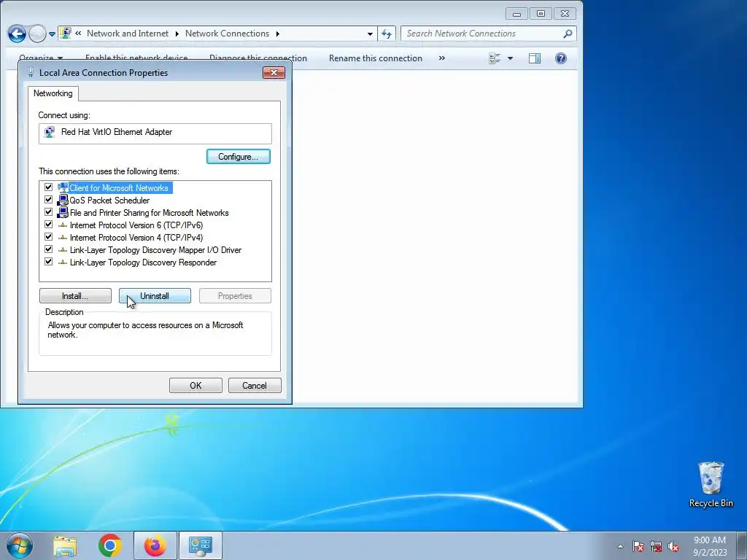747x560 pixels.
Task: Select Internet Protocol Version 6 item
Action: tap(136, 225)
